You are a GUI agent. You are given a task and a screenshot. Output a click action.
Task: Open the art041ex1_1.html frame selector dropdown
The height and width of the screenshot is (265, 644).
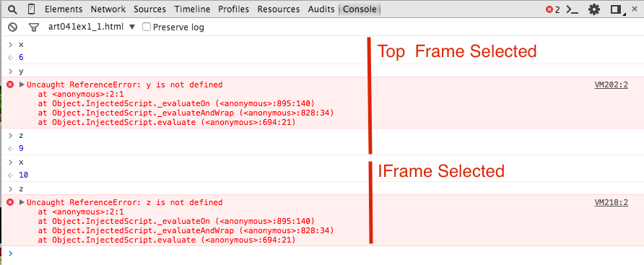point(91,27)
